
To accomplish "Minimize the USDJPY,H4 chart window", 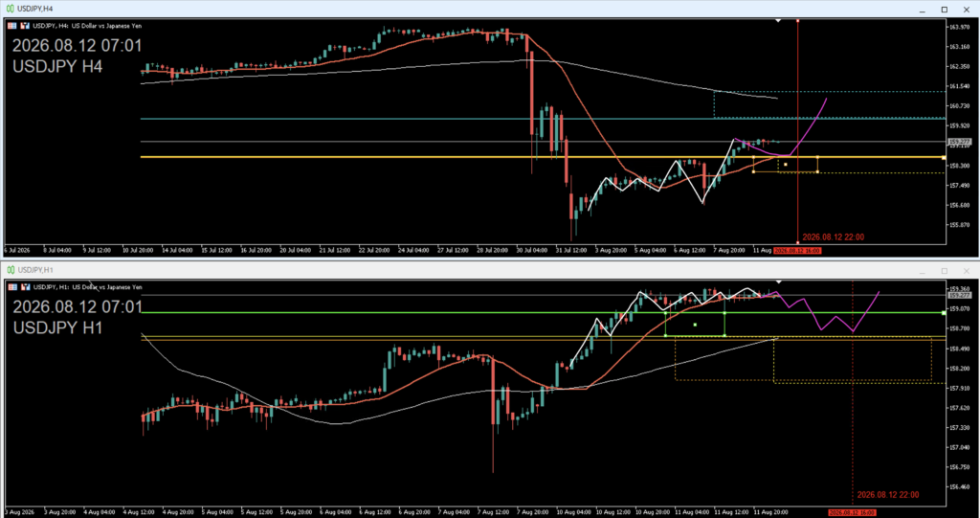I will click(x=923, y=10).
